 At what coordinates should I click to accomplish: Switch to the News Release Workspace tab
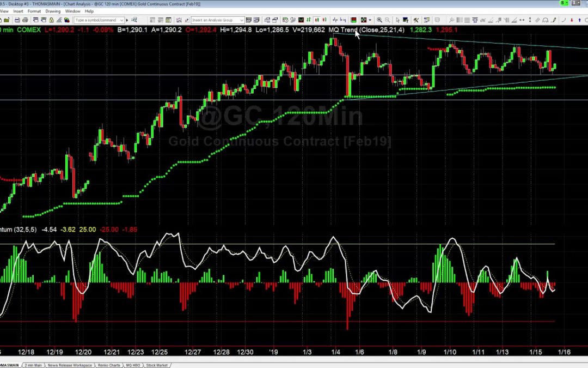(69, 365)
